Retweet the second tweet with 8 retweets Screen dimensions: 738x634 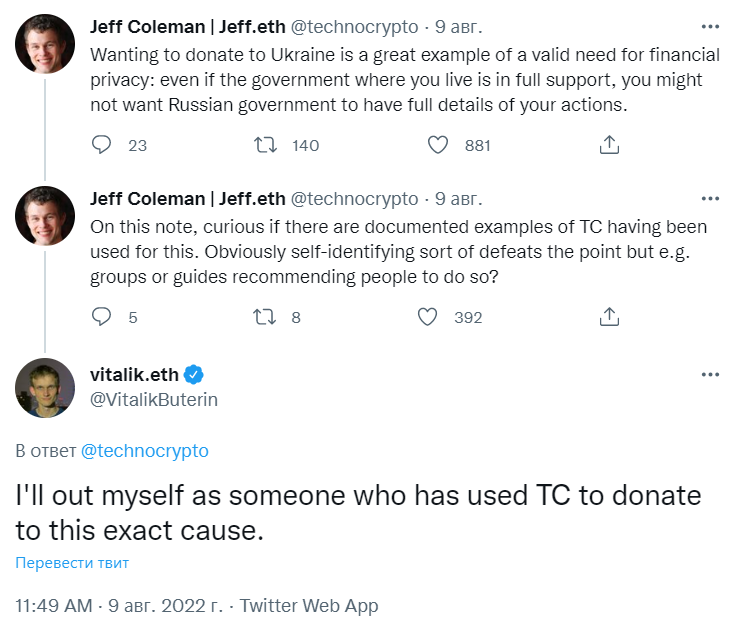[x=265, y=317]
